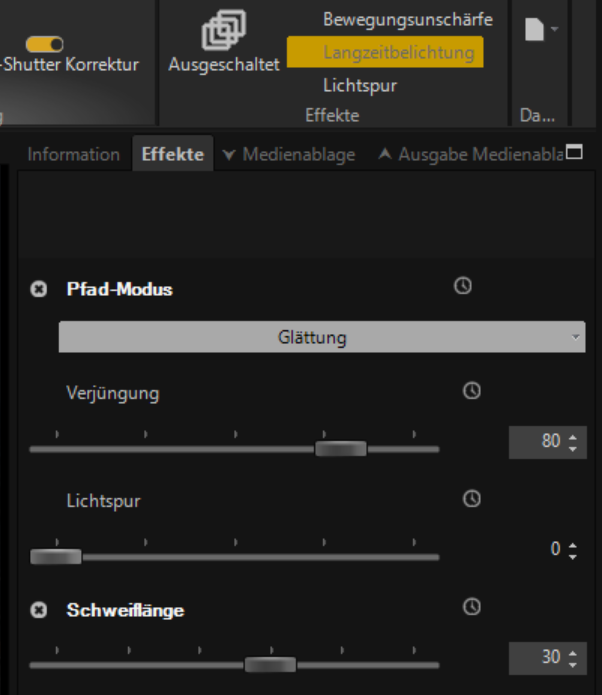Screen dimensions: 602x695
Task: Increase the Verjüngung value with up arrow
Action: pyautogui.click(x=572, y=437)
